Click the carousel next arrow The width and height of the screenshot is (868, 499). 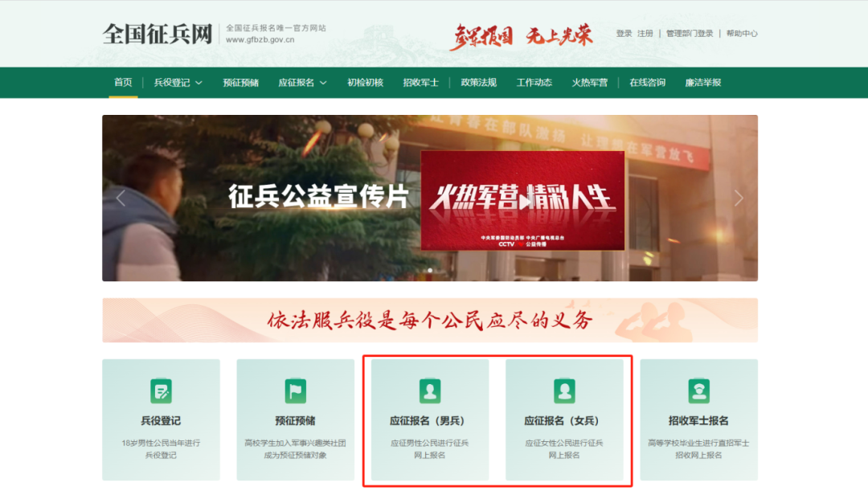click(x=739, y=198)
